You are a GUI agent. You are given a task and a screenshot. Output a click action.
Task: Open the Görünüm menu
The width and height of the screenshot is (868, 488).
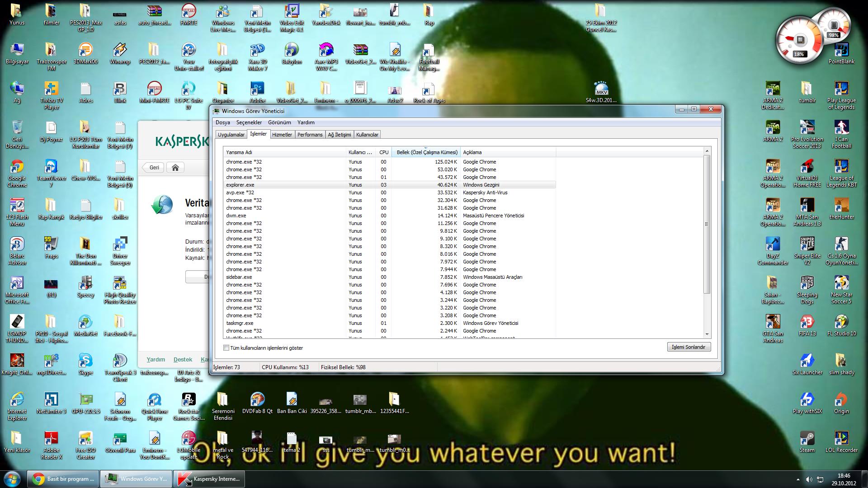(279, 122)
